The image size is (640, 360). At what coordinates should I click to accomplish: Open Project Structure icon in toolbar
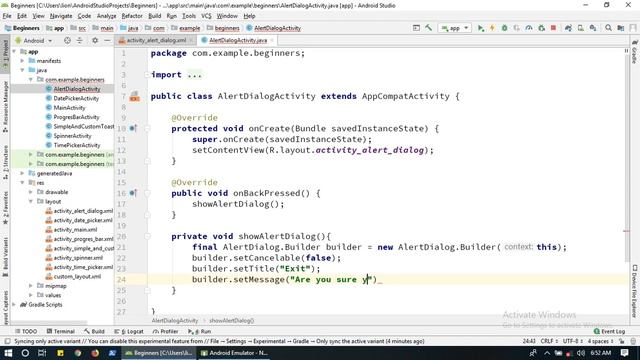(x=621, y=28)
